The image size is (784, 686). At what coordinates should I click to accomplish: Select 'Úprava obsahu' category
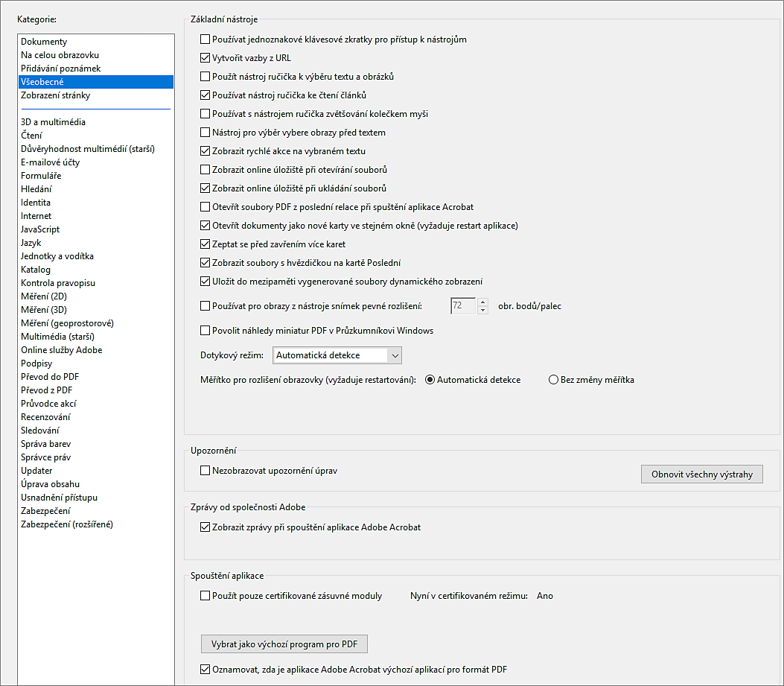[96, 484]
